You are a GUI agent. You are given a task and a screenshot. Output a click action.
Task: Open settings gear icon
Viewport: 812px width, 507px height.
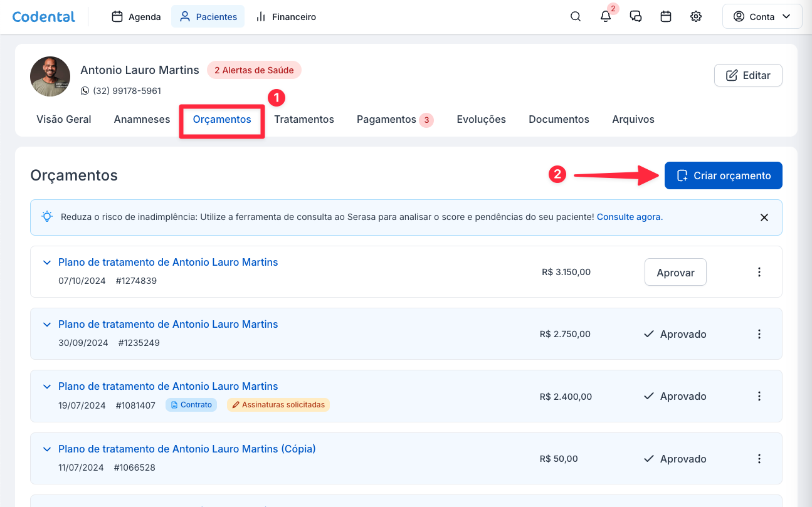pos(696,17)
